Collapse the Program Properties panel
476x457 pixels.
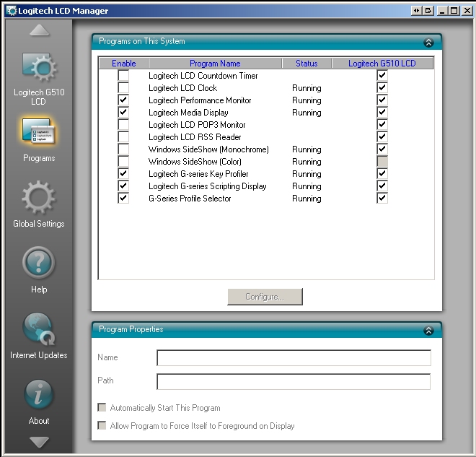click(x=428, y=331)
